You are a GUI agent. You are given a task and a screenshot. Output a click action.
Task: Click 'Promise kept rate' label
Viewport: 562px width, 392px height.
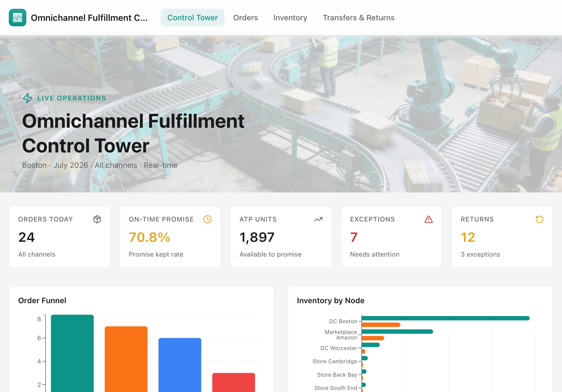tap(156, 254)
